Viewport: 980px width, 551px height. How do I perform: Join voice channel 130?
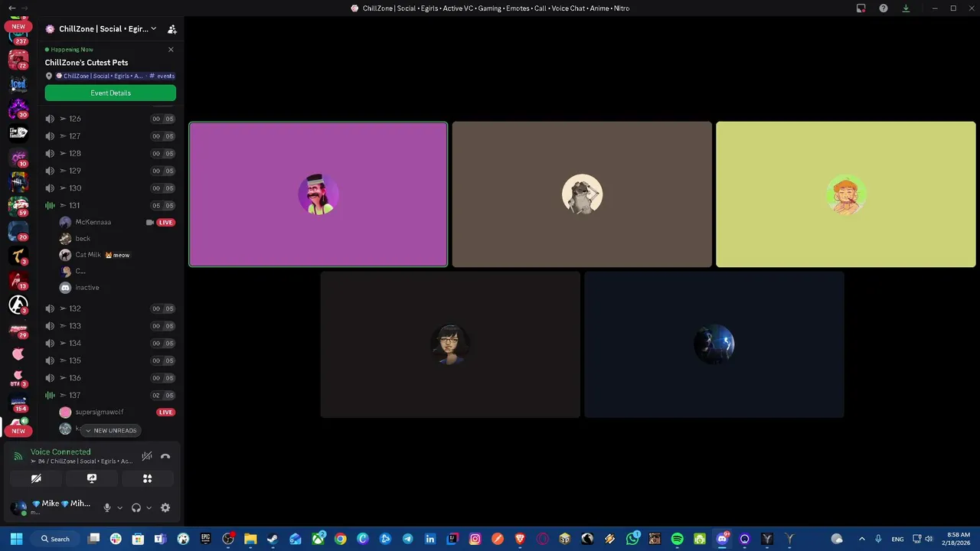pos(110,188)
